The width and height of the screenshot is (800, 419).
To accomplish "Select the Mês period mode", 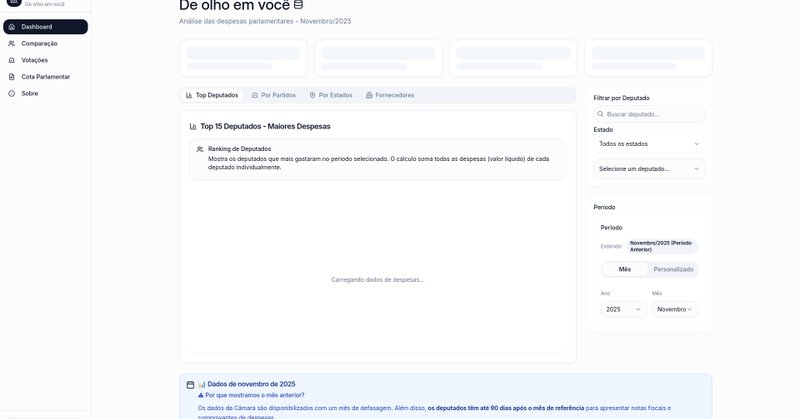I will click(x=624, y=269).
